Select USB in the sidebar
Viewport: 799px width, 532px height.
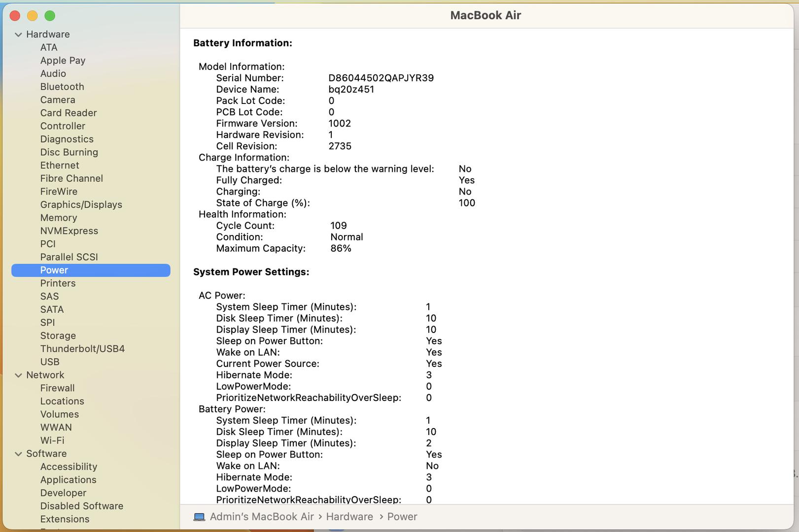(50, 362)
